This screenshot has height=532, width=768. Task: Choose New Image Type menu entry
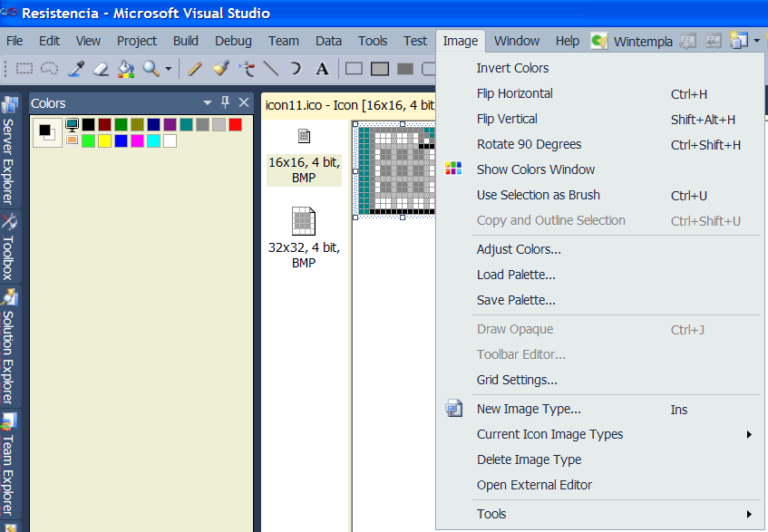(600, 409)
